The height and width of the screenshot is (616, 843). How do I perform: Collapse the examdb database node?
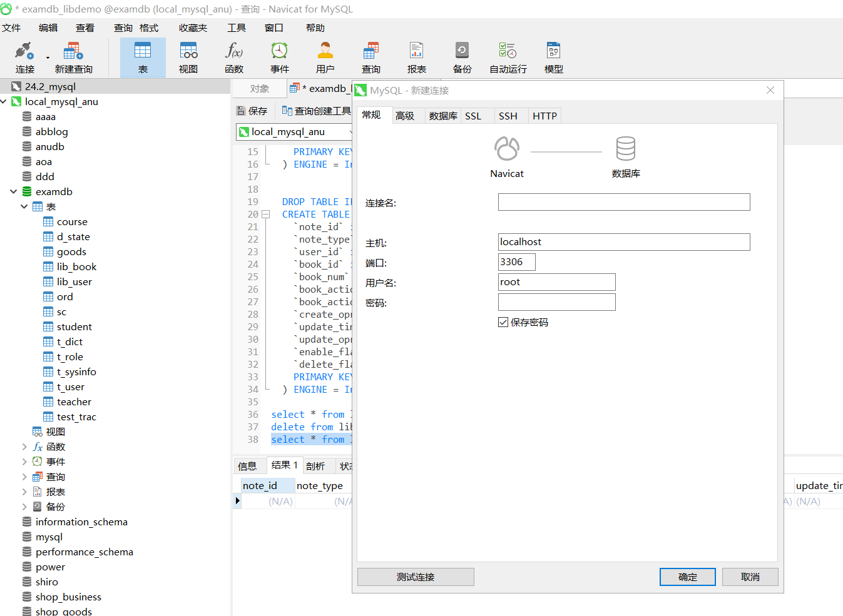[x=14, y=191]
